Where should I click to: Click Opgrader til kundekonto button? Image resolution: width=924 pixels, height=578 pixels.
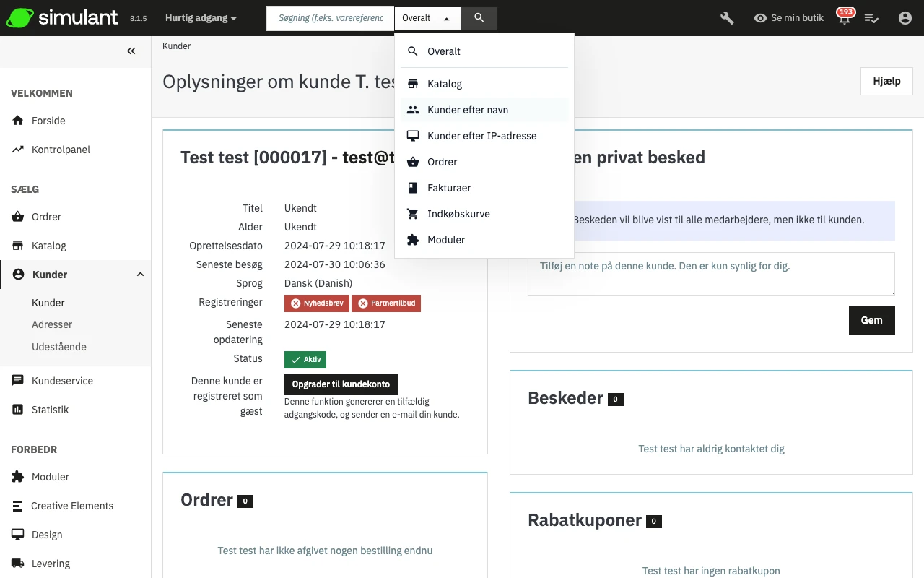click(341, 384)
